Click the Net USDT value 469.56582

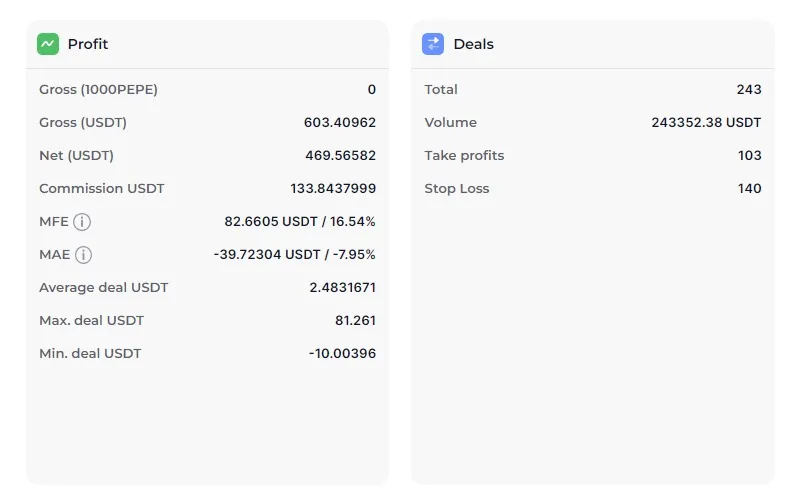[x=340, y=156]
